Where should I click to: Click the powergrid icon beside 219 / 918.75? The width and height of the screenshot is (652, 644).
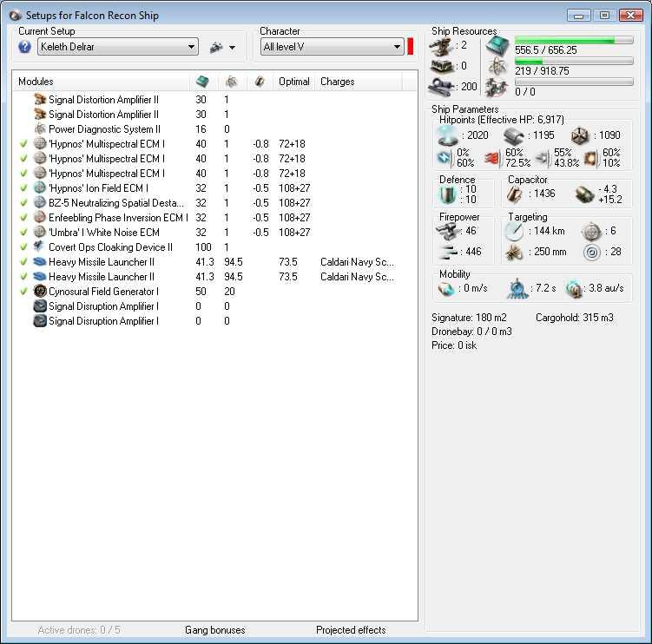497,67
